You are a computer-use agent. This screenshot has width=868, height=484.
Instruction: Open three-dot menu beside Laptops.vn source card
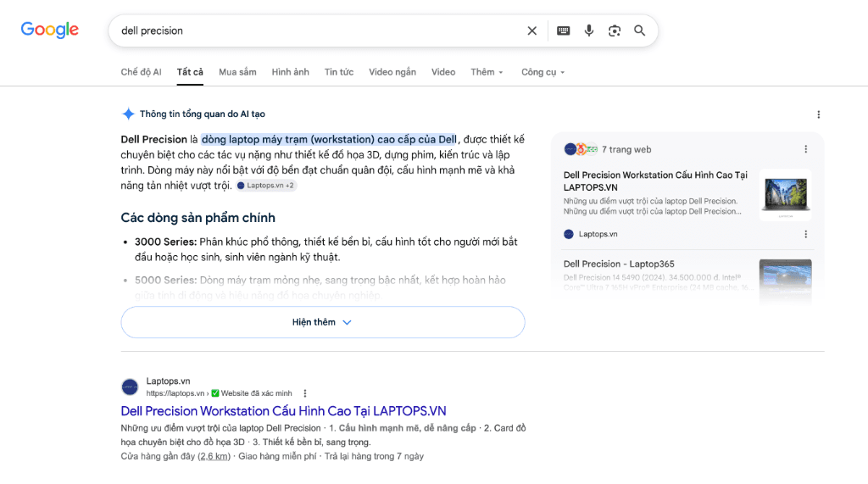pos(806,234)
